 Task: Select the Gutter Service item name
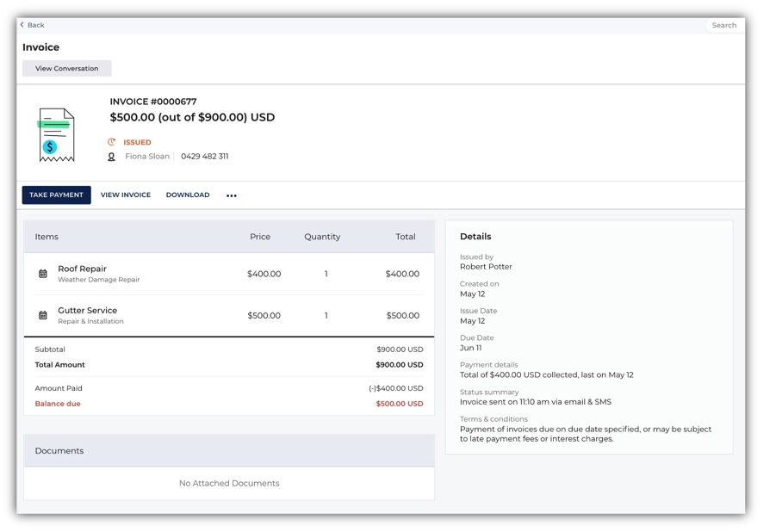click(88, 310)
